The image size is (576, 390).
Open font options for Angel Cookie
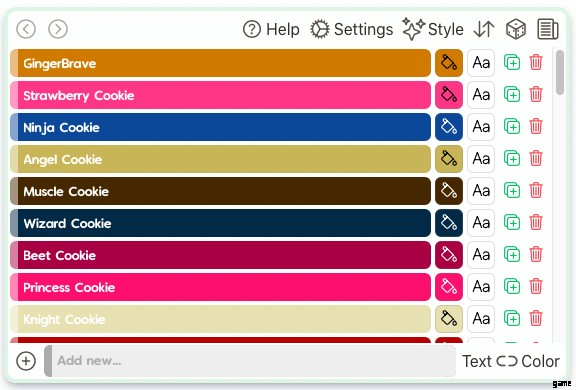pos(481,159)
